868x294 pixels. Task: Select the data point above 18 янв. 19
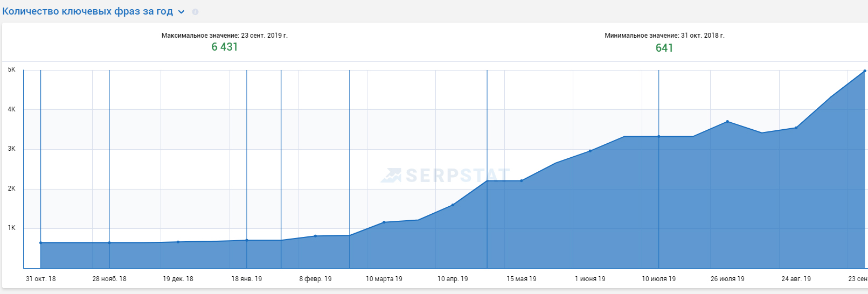[x=247, y=240]
